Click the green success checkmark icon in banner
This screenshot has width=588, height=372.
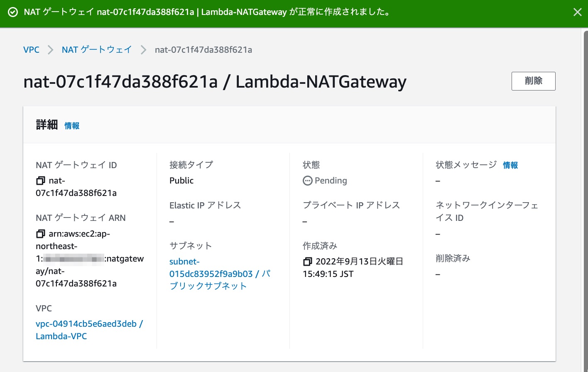(x=12, y=12)
